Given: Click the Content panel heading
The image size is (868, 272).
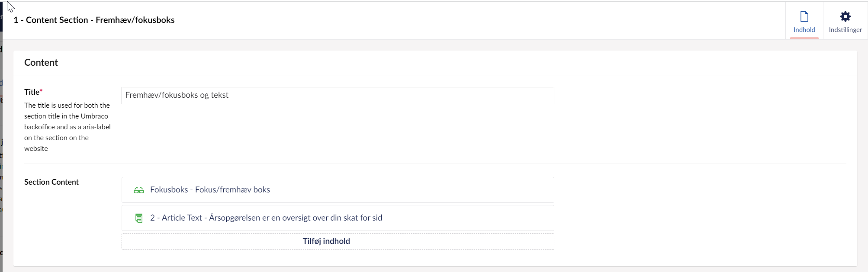Looking at the screenshot, I should pos(41,63).
